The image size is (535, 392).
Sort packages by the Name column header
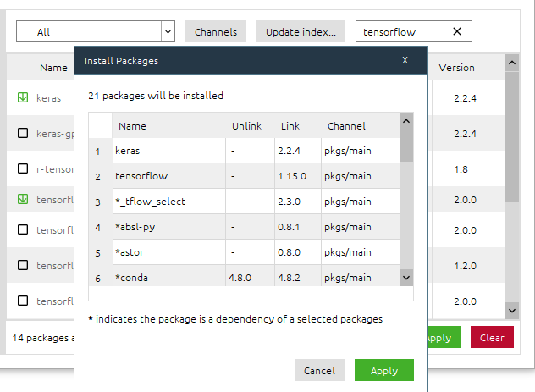coord(53,68)
